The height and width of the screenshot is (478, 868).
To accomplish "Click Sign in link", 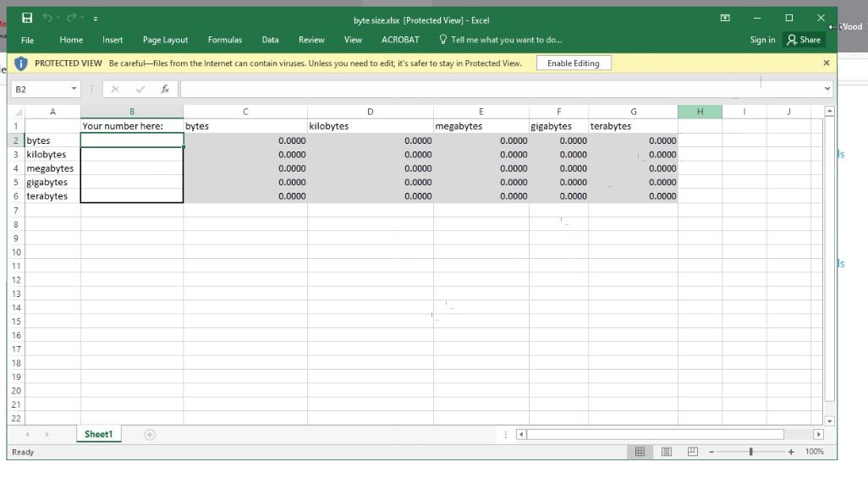I will [762, 40].
